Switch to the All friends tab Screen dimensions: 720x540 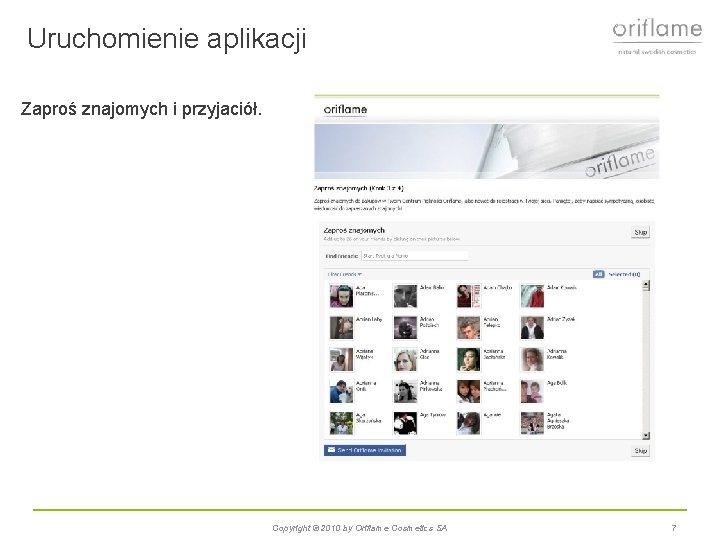click(598, 274)
